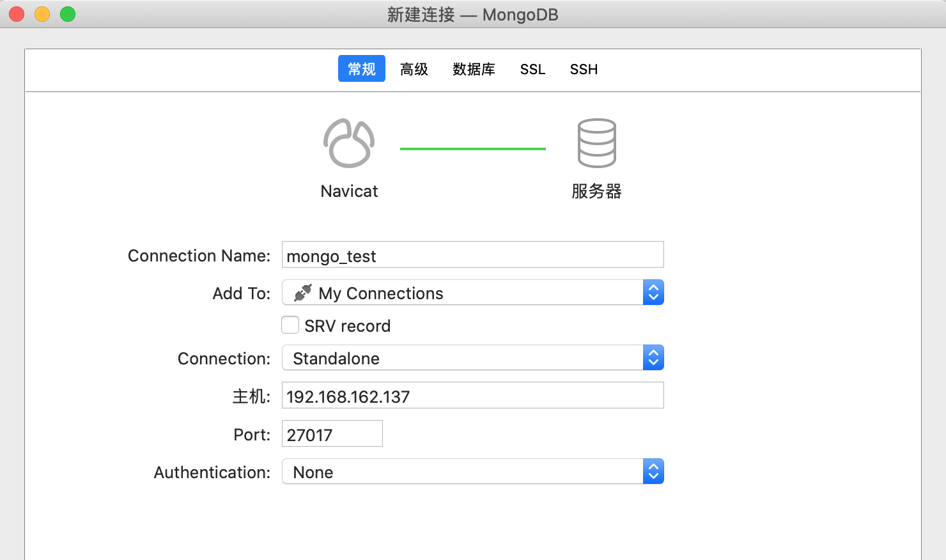Viewport: 946px width, 560px height.
Task: Click the 服务器 label text
Action: point(596,191)
